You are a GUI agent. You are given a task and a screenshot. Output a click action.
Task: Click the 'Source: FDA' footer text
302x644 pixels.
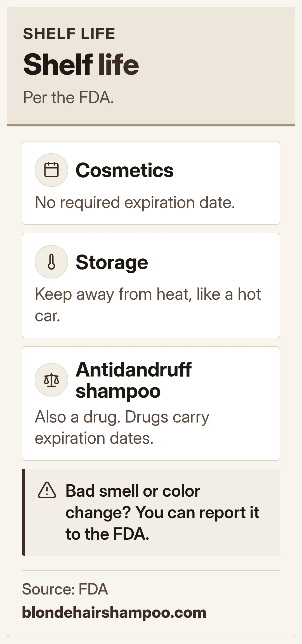[65, 589]
